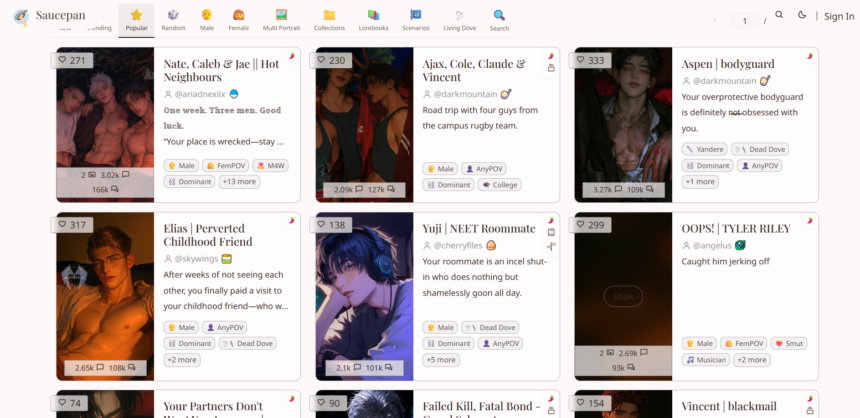Toggle the heart on the Yuji NEET Roommate card

pos(334,225)
